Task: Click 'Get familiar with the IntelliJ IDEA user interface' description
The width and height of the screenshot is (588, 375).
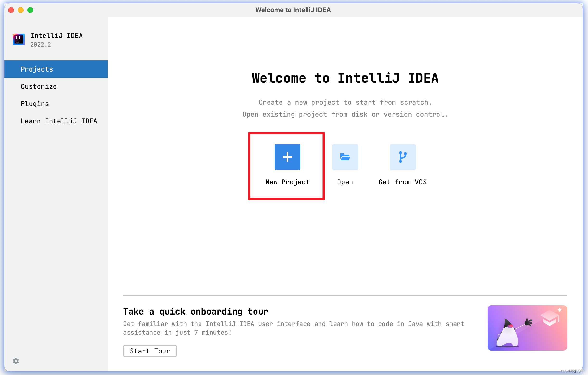Action: [x=294, y=328]
